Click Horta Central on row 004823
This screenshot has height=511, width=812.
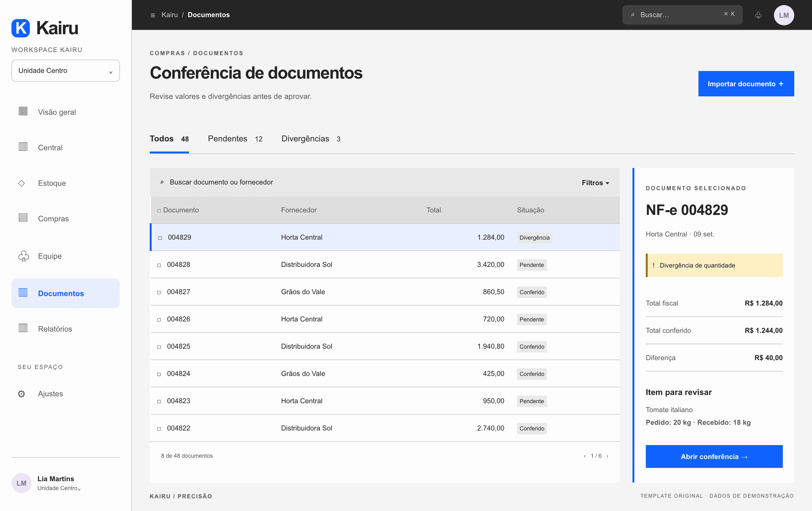pyautogui.click(x=301, y=401)
